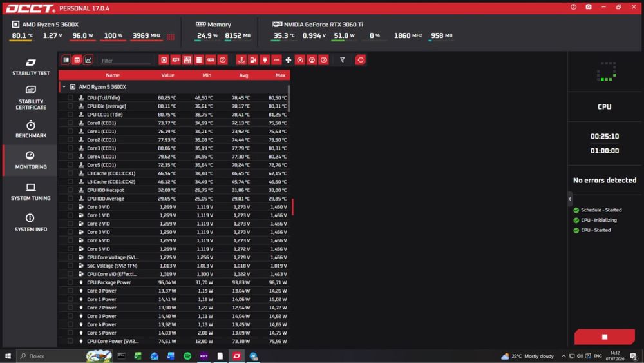Click the Schedule - Started log entry
Screen dimensions: 644x363
[x=598, y=210]
